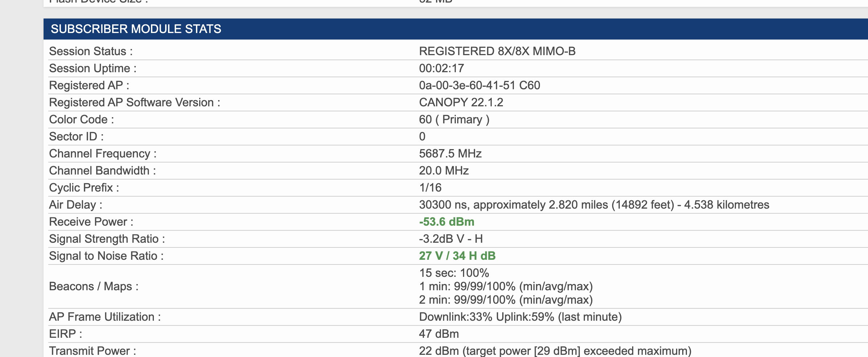
Task: Click the Cyclic Prefix value 1/16
Action: (x=430, y=188)
